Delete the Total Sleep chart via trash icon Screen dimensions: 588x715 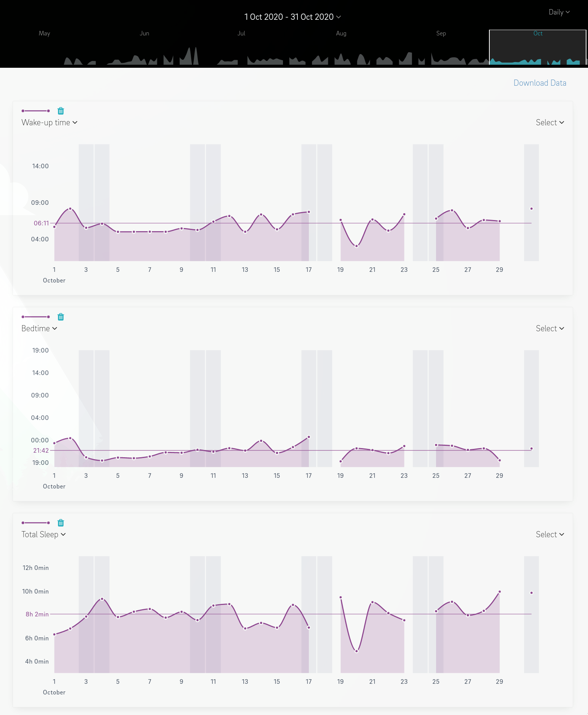[x=61, y=523]
